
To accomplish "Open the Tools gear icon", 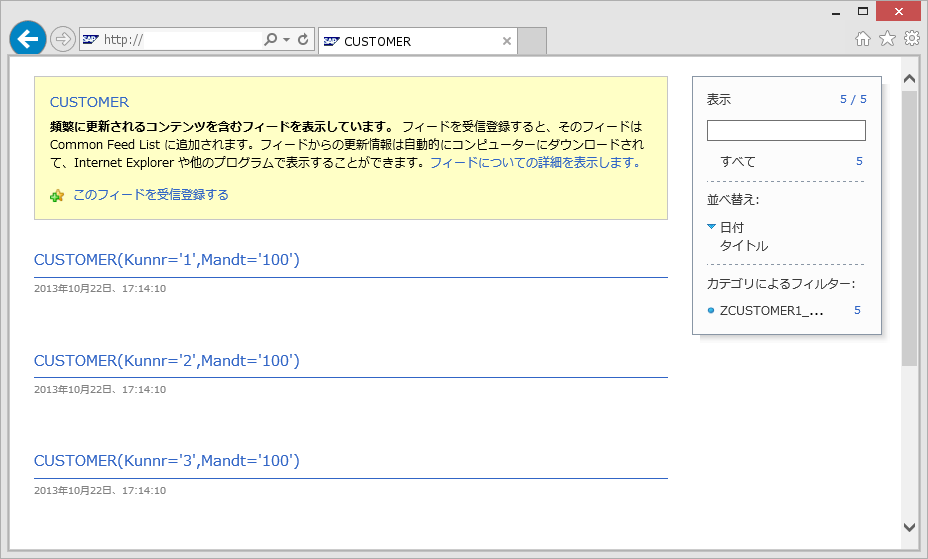I will coord(912,39).
